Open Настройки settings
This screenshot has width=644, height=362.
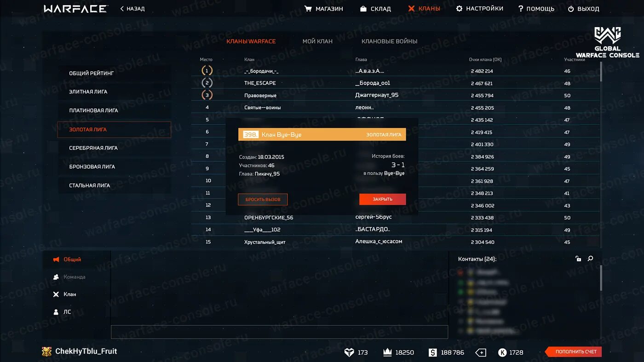tap(479, 9)
